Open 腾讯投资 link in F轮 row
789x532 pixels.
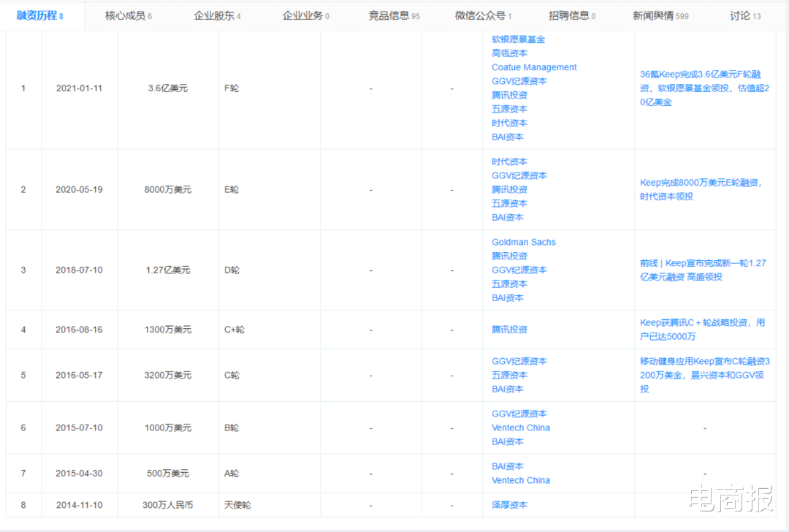(509, 95)
